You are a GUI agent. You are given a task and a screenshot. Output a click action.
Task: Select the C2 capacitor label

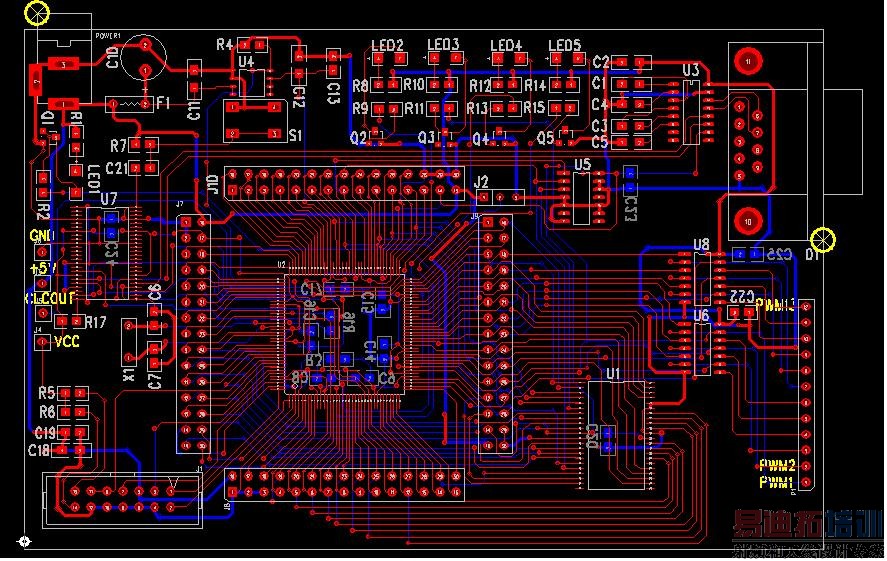(601, 62)
